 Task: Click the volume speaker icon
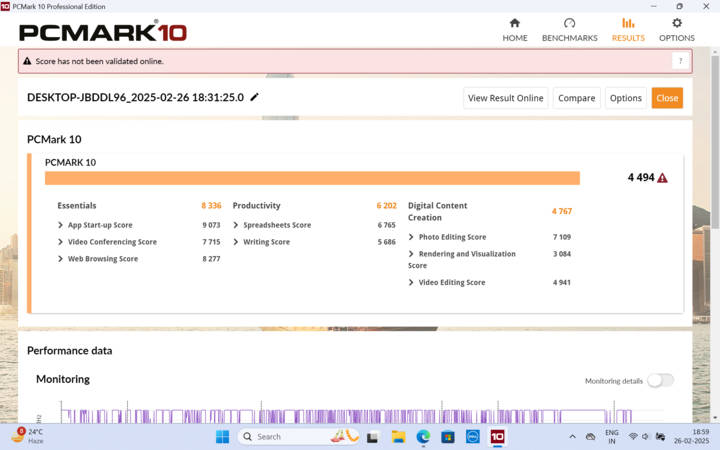[x=646, y=437]
